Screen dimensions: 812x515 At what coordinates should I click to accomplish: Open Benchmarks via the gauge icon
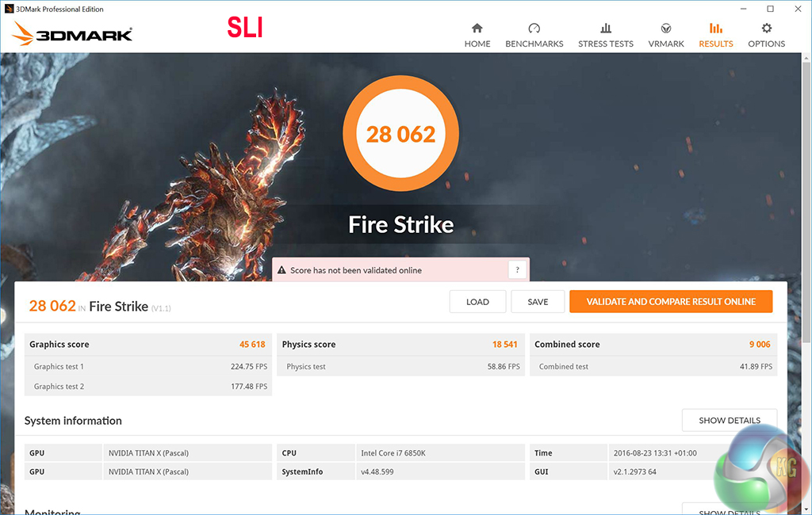pos(534,28)
